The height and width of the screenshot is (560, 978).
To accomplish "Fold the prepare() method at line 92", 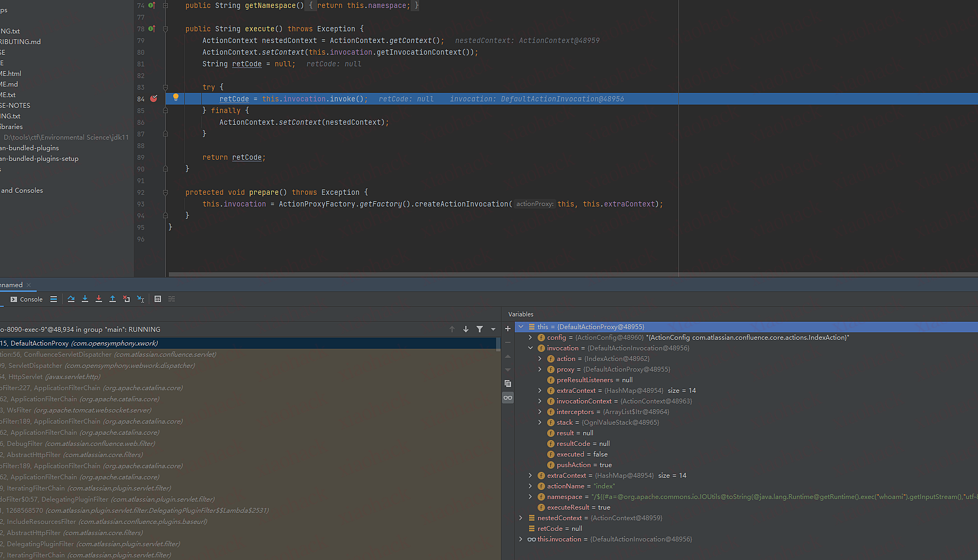I will click(x=165, y=192).
